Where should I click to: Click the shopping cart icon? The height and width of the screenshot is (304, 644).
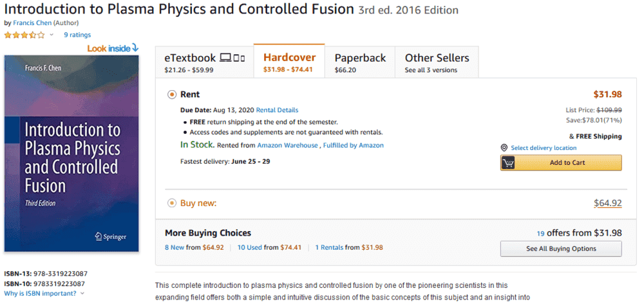pyautogui.click(x=509, y=162)
